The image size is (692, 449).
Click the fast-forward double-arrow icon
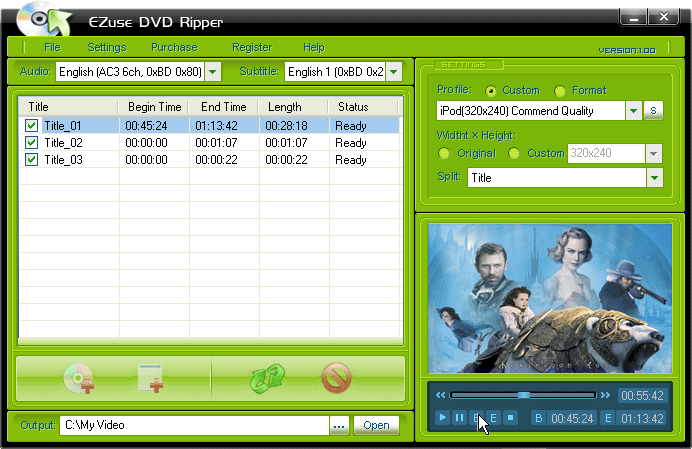tap(605, 395)
